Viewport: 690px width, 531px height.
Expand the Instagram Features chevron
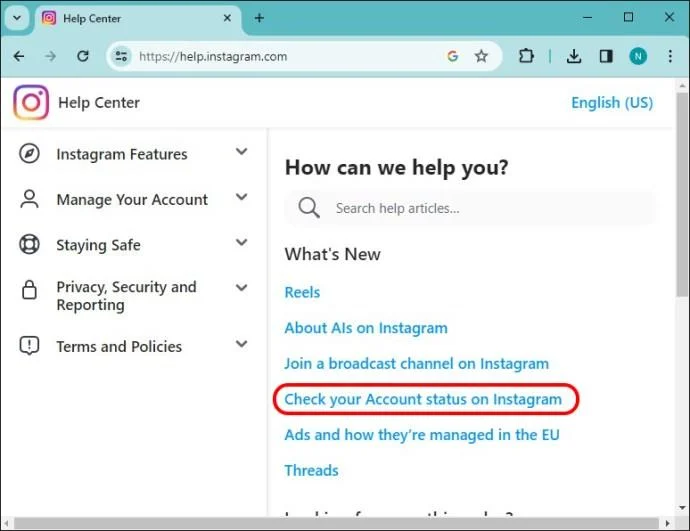point(242,152)
